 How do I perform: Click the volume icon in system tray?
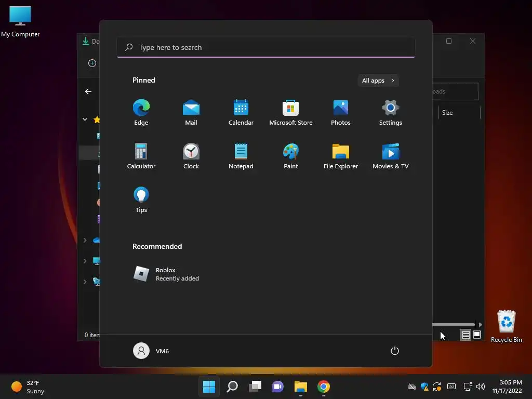coord(481,387)
